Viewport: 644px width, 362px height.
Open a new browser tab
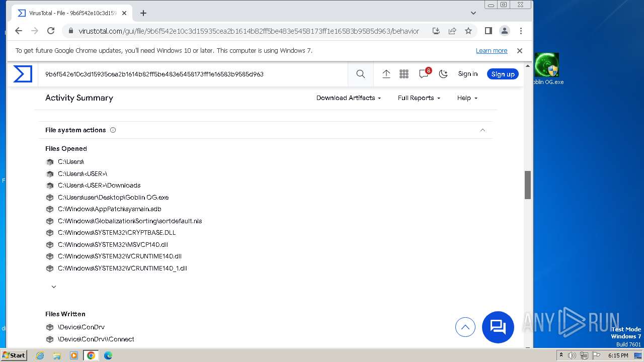point(143,13)
